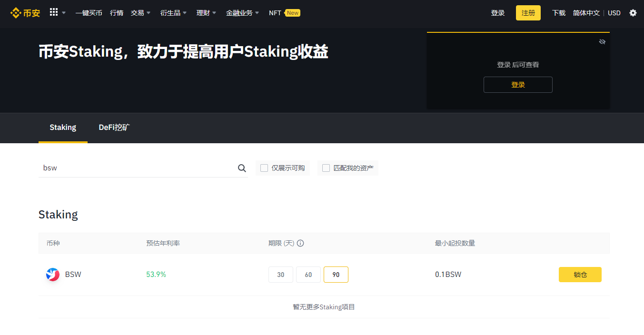Image resolution: width=644 pixels, height=335 pixels.
Task: Click the BSW coin name text
Action: (x=73, y=275)
